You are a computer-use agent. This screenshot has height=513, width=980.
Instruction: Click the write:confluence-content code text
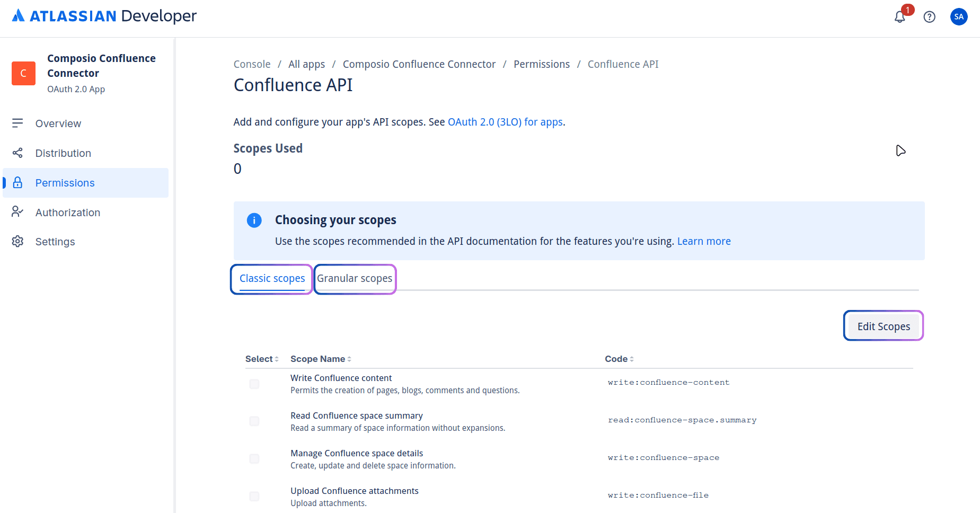tap(668, 382)
